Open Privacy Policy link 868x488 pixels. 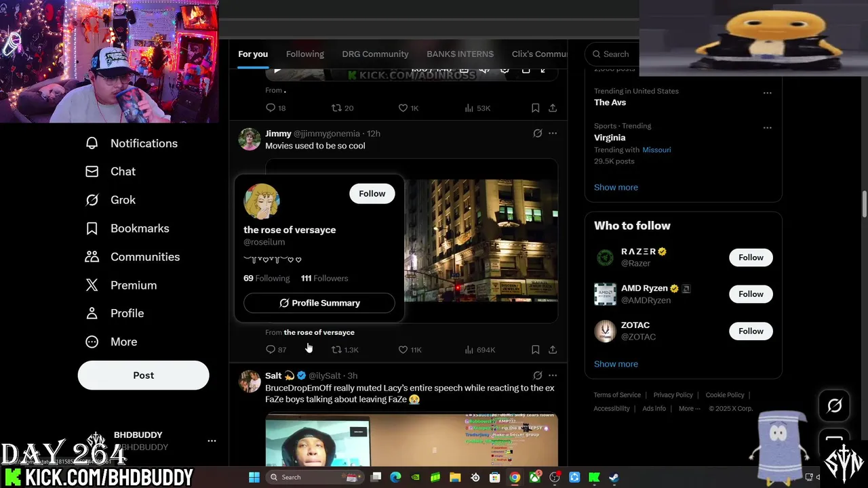pos(673,395)
